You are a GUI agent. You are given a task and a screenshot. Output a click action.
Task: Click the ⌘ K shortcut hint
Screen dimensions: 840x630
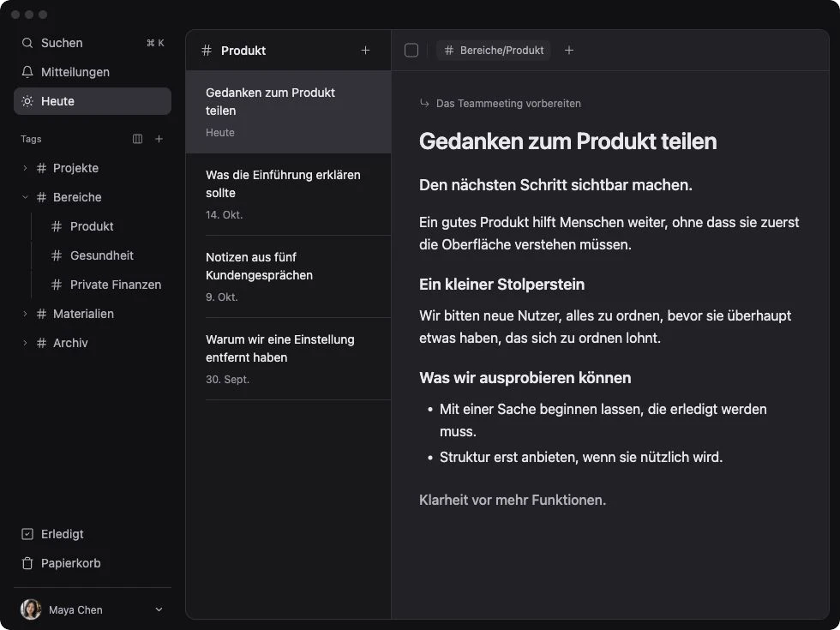[155, 43]
